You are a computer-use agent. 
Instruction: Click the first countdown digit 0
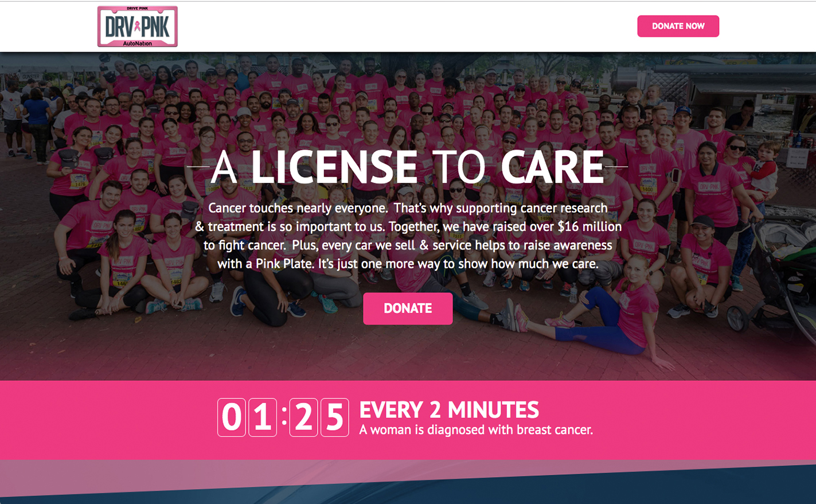[x=232, y=417]
